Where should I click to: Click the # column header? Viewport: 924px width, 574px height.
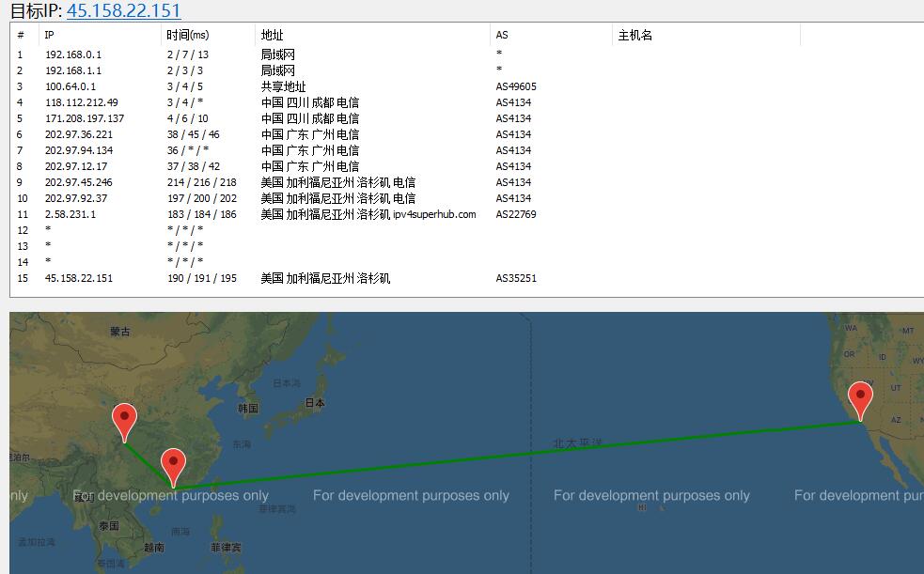21,35
